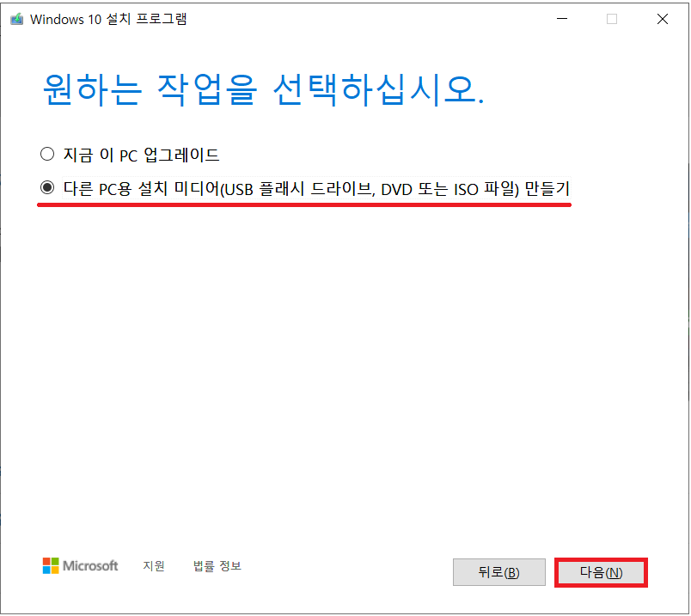Click the 'Windows 10 설치 프로그램' title text

coord(108,19)
